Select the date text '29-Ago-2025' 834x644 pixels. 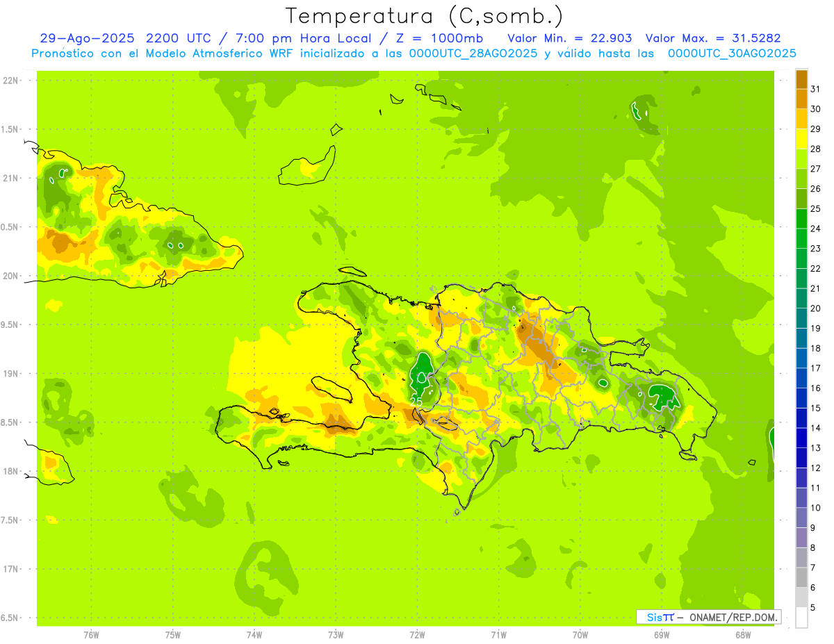tap(87, 38)
